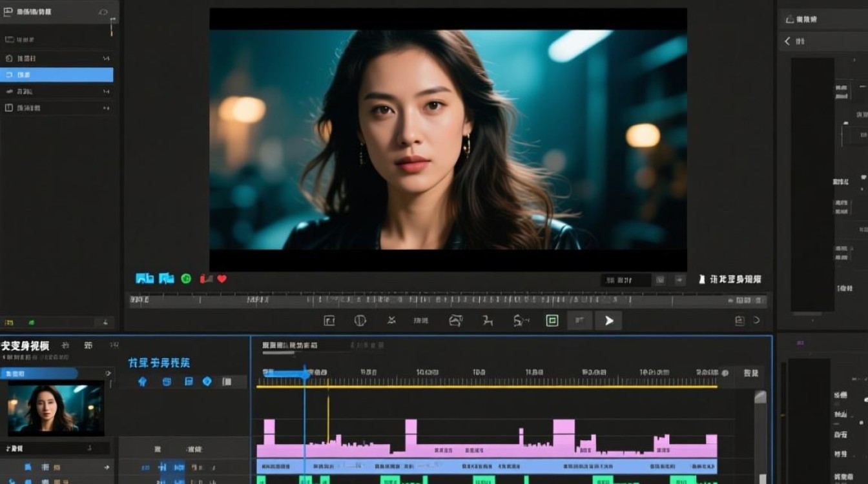Select the blue highlighted left panel item
The height and width of the screenshot is (484, 868).
click(x=57, y=75)
